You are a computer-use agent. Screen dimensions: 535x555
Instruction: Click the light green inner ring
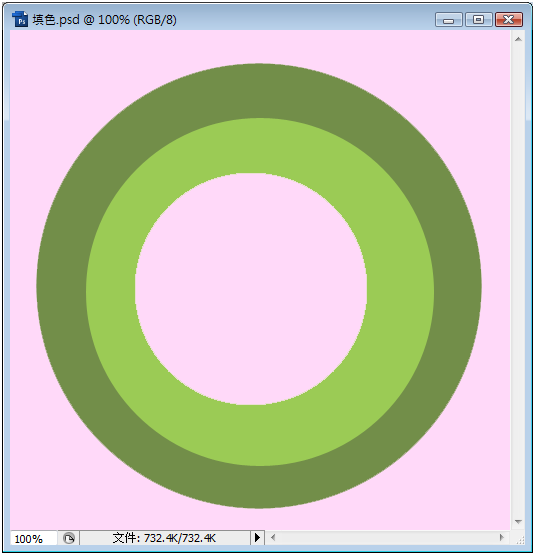point(259,145)
